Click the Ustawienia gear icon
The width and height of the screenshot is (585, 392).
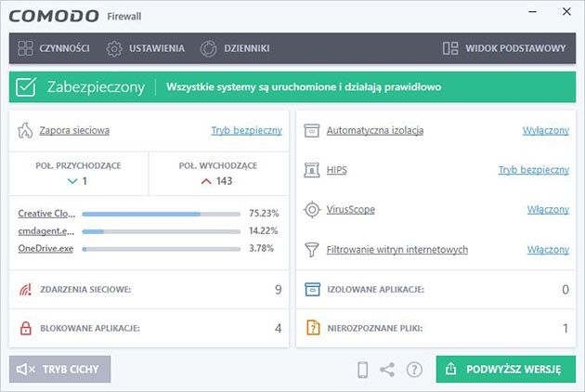point(114,48)
